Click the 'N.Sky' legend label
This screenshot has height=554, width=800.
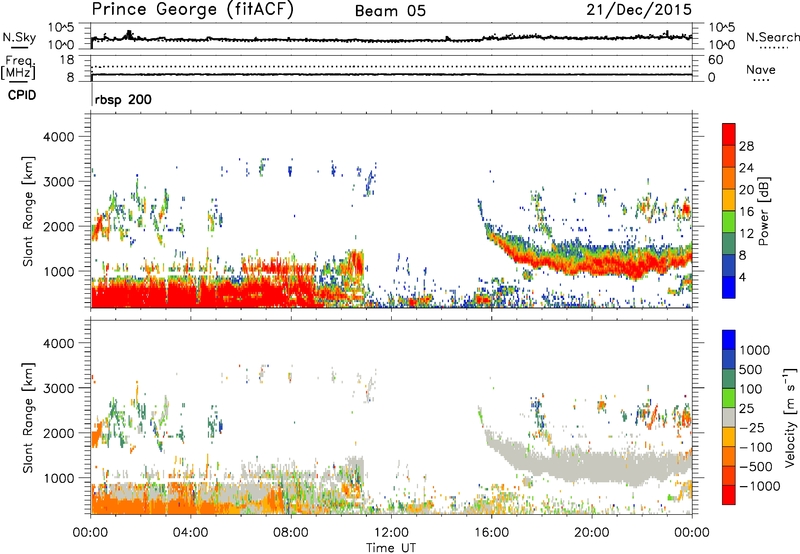(x=19, y=37)
